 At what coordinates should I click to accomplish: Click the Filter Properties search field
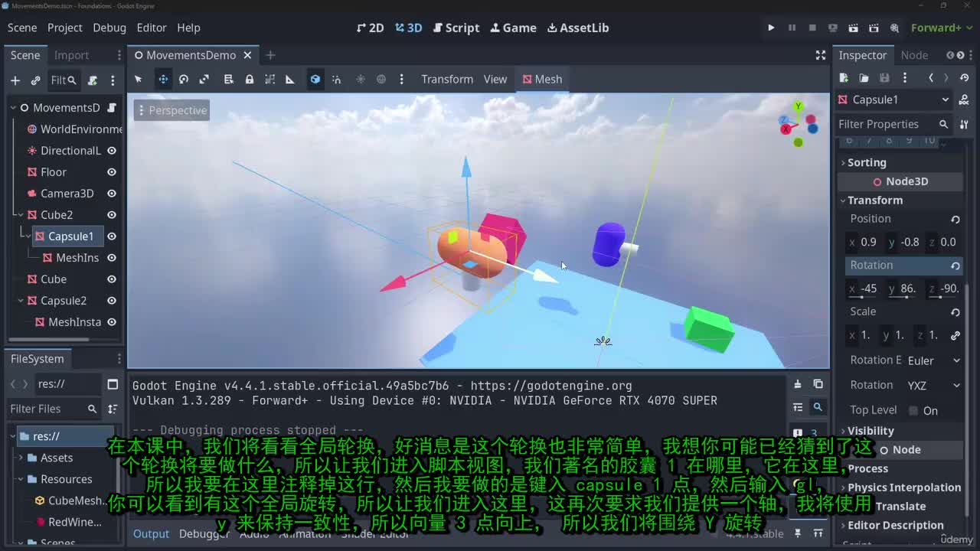tap(893, 124)
